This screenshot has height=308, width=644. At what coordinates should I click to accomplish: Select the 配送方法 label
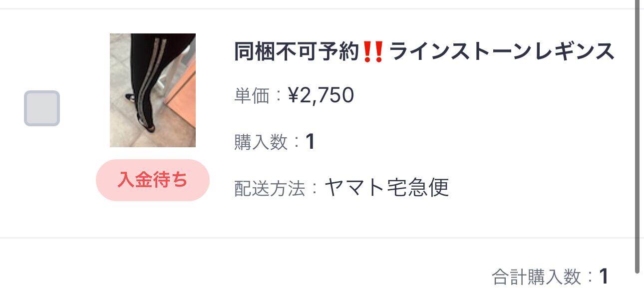270,189
